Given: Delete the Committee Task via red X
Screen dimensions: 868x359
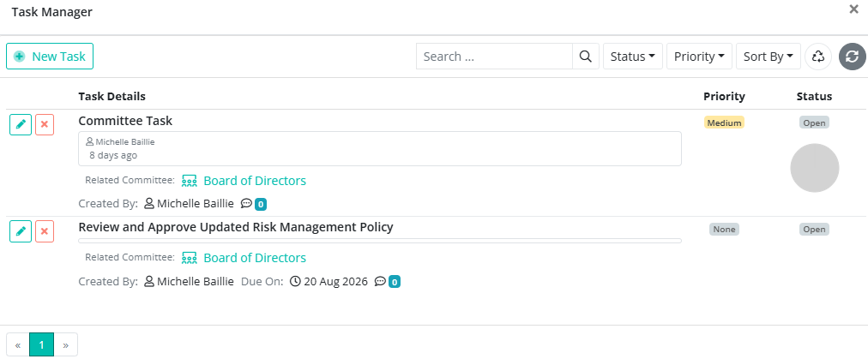Looking at the screenshot, I should click(45, 124).
